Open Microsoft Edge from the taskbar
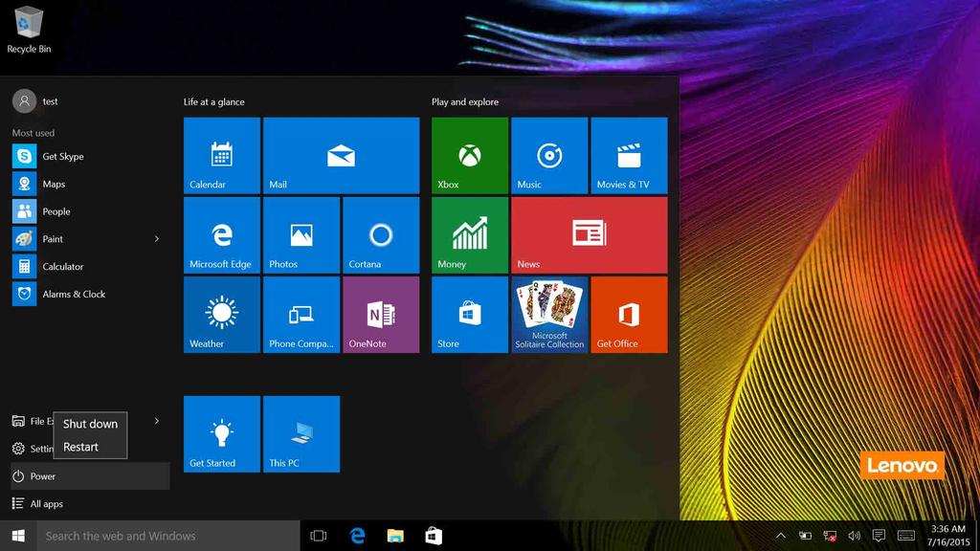 pos(358,536)
